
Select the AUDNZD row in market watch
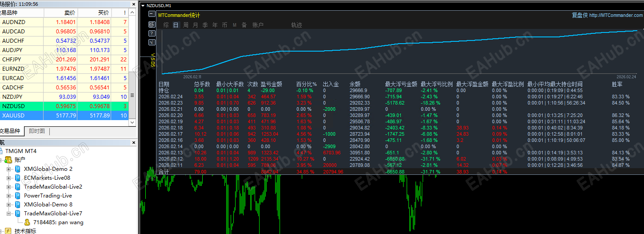(x=64, y=22)
